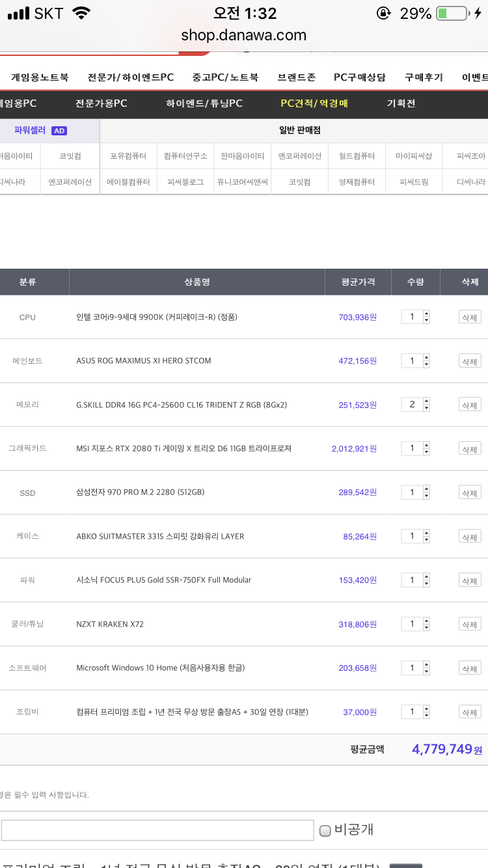Open seller 컴퓨터연구소

(x=185, y=156)
